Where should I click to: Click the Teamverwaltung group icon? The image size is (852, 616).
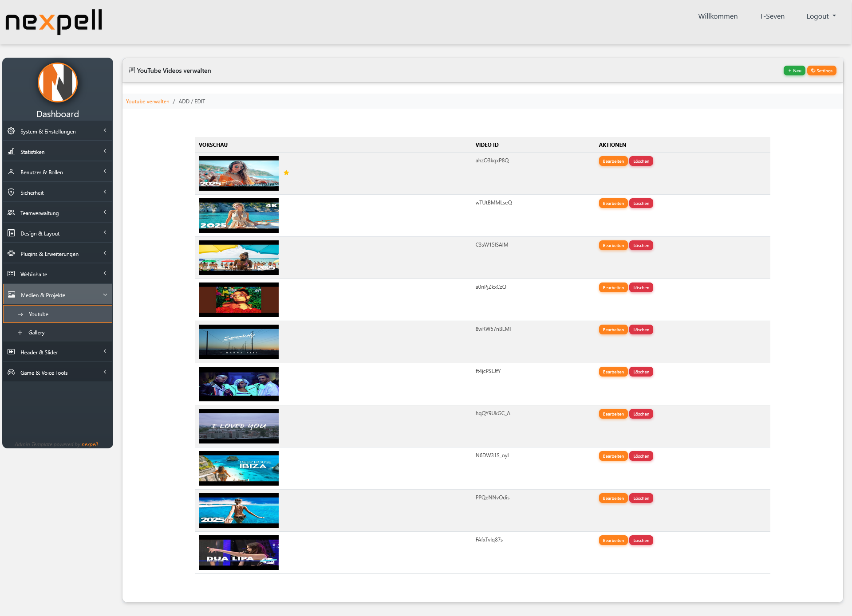11,212
